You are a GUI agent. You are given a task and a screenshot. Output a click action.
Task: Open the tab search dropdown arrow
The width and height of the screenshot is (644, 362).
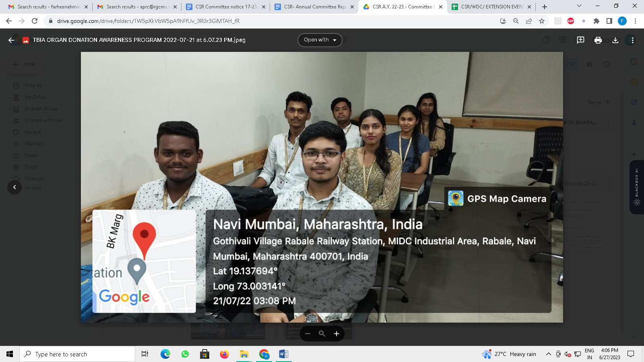click(x=579, y=6)
